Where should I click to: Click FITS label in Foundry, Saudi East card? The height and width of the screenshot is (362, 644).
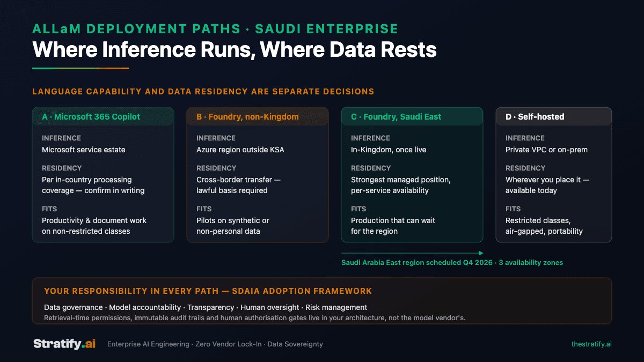pyautogui.click(x=358, y=209)
